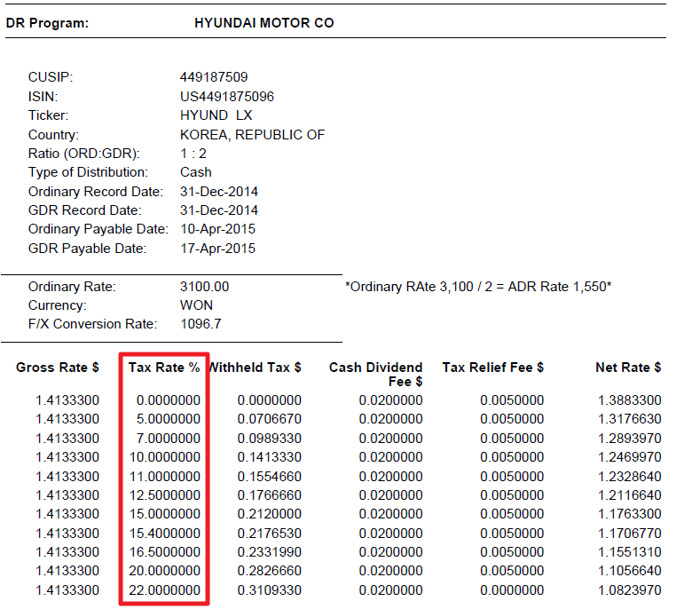Select withheld tax value 0.0706670
700x609 pixels.
[269, 419]
